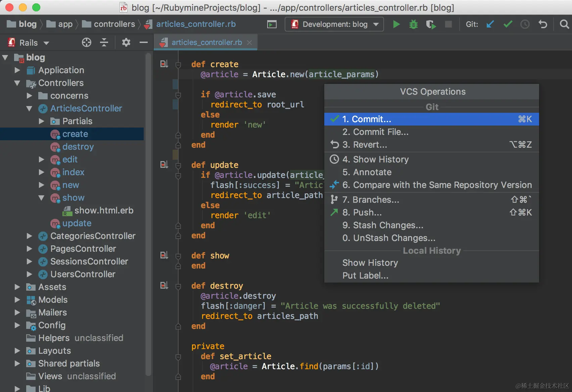572x392 pixels.
Task: Open search everywhere magnifier icon
Action: [x=565, y=24]
